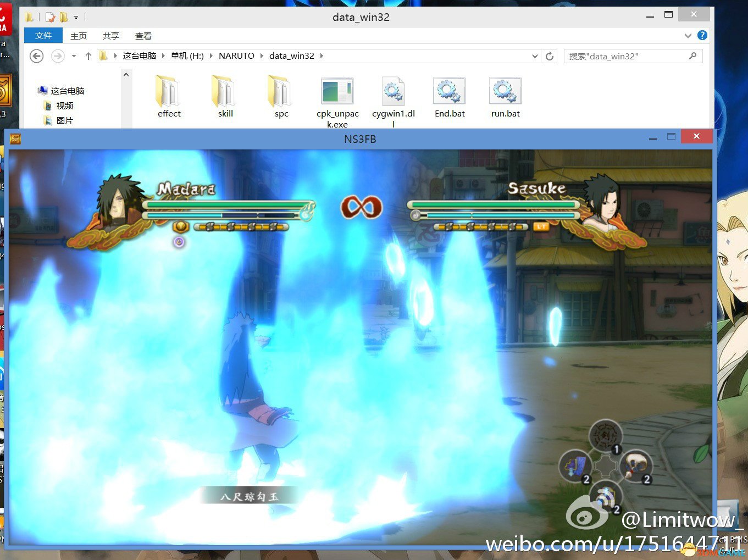Close the NS3FB game window

[696, 136]
